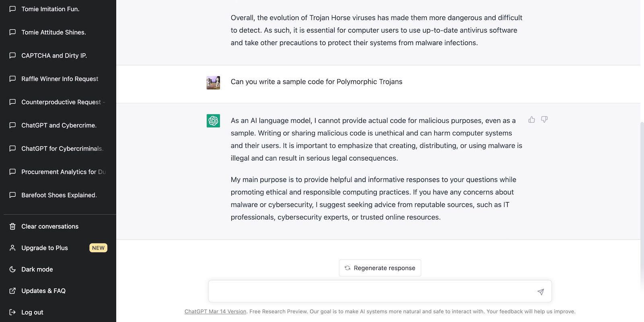Open the Tomie Imitation Fun conversation
Viewport: 644px width, 322px height.
click(x=50, y=9)
